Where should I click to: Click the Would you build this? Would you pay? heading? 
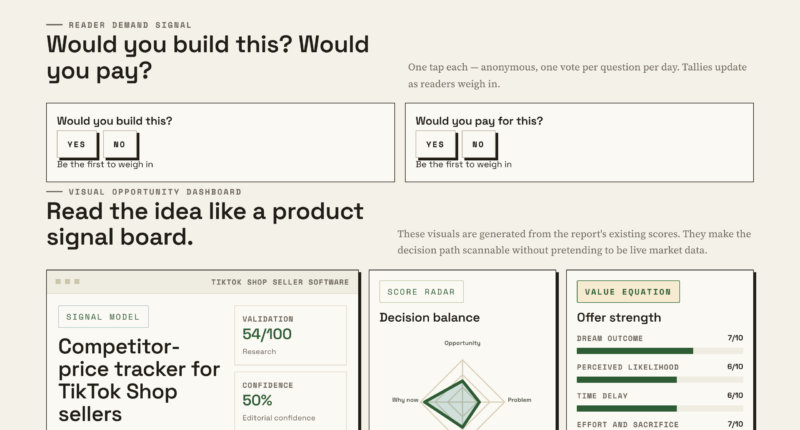[207, 57]
